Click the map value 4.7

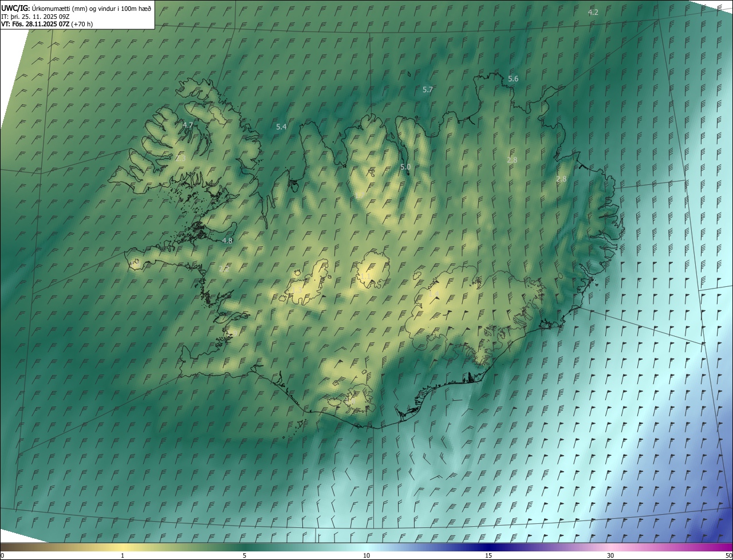point(188,124)
